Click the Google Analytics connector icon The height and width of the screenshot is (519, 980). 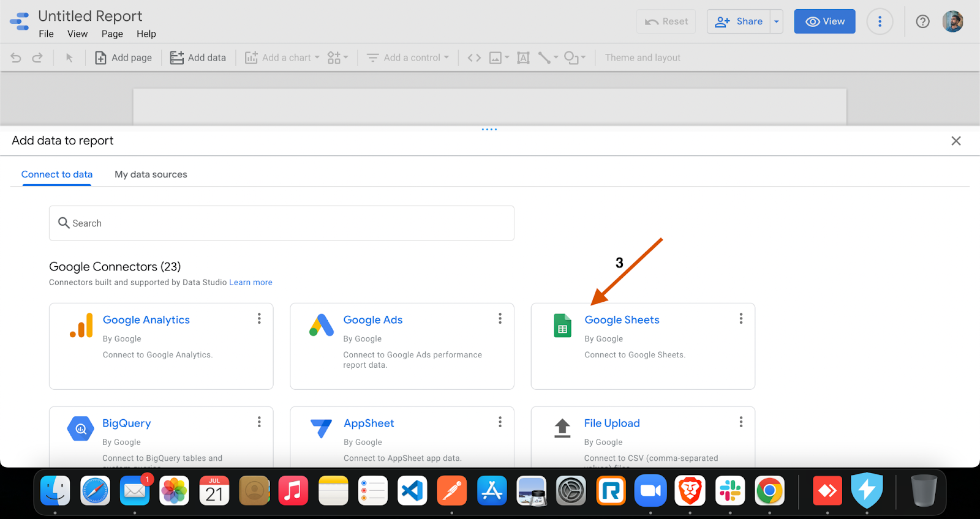tap(81, 326)
